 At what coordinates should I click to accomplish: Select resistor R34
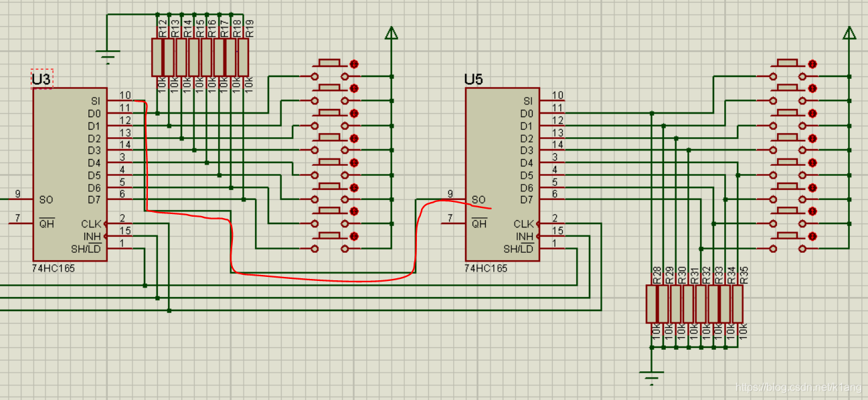(725, 304)
